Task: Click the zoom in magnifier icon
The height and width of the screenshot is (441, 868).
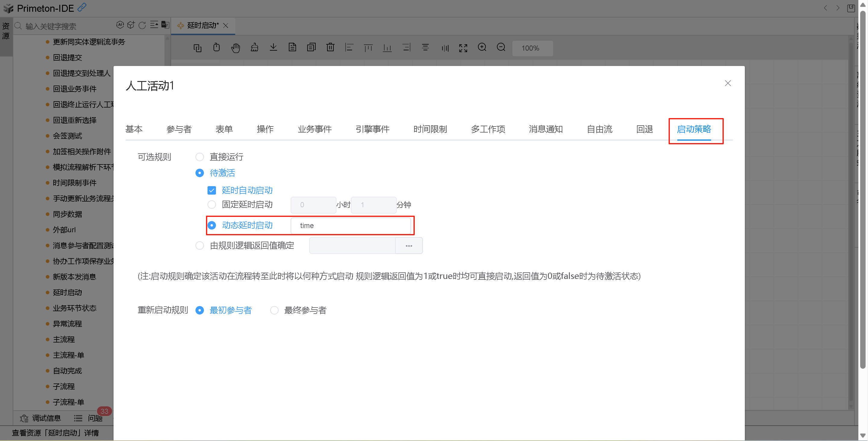Action: 482,48
